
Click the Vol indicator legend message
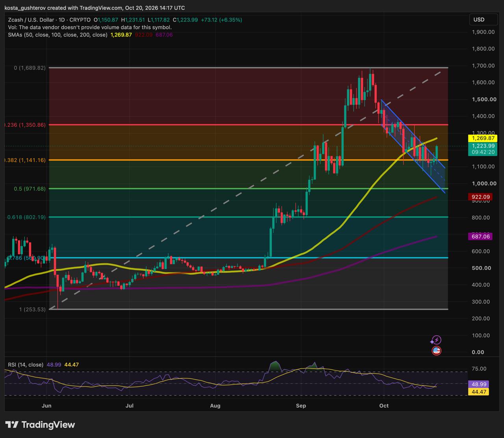click(90, 27)
